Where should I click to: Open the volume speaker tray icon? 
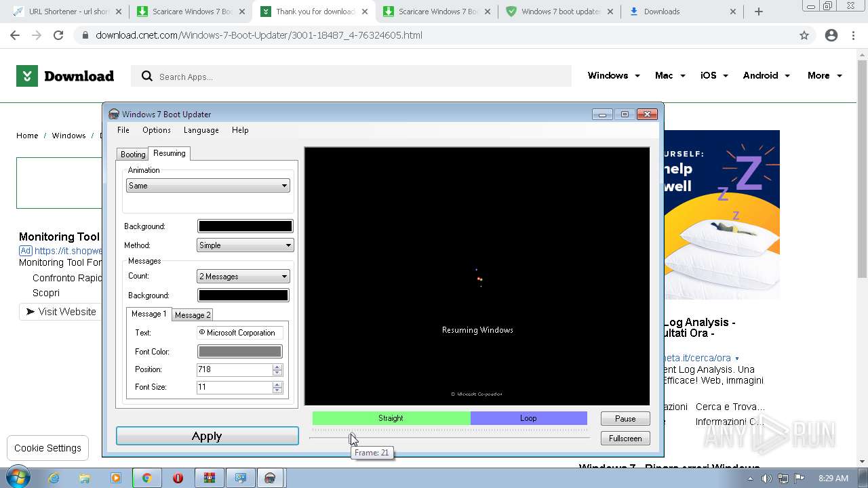[x=767, y=478]
